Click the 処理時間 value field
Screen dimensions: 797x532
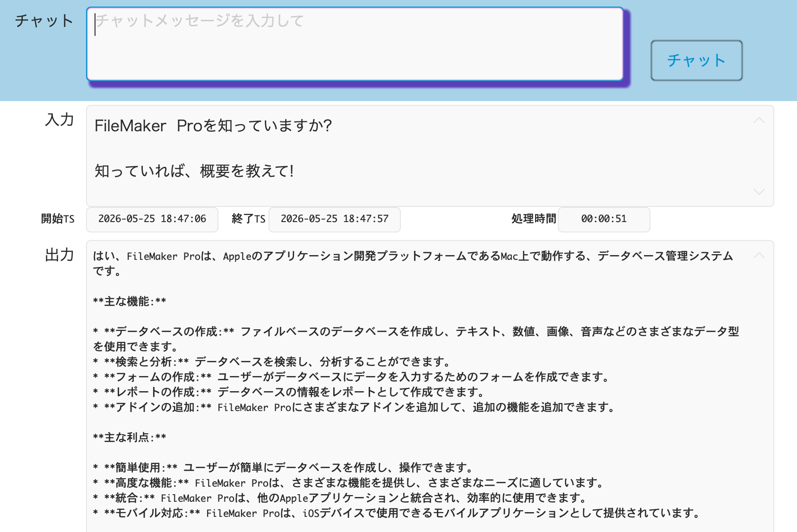(604, 219)
